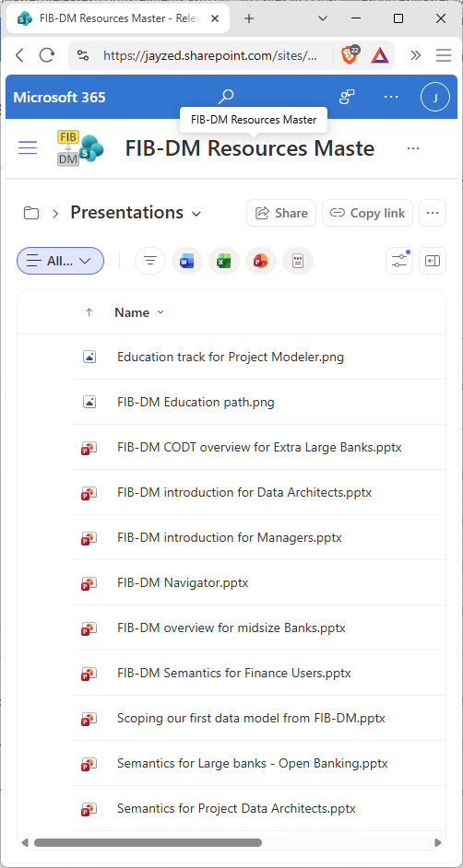This screenshot has height=868, width=463.
Task: Open FIB-DM CODT overview for Extra Large Banks.pptx
Action: point(259,447)
